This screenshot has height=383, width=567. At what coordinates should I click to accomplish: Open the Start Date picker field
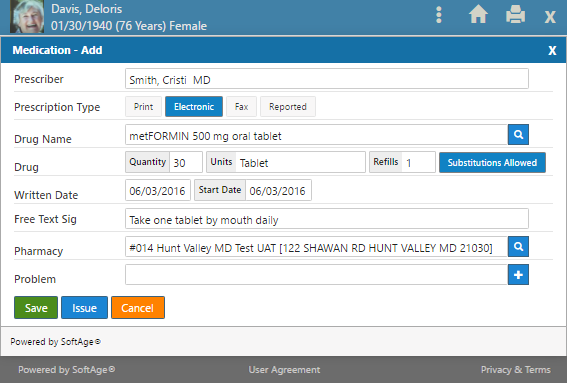pos(278,190)
